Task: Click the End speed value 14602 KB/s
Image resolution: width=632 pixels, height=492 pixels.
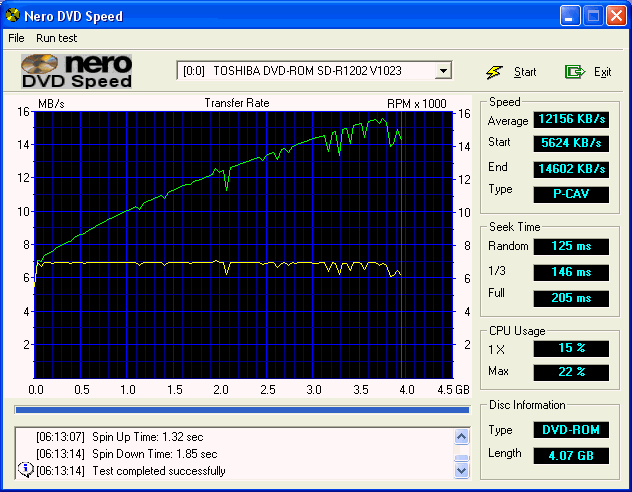Action: (x=571, y=169)
